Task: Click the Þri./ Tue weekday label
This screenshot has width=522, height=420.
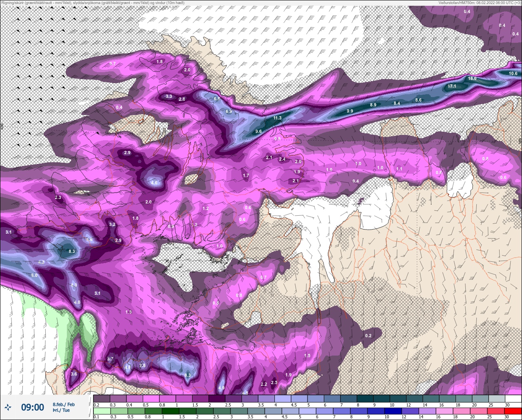Action: pos(61,411)
